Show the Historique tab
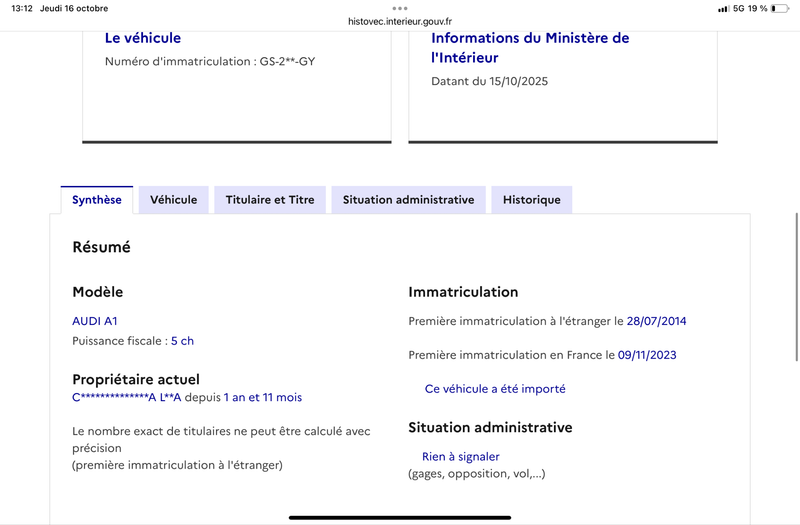This screenshot has width=800, height=525. point(531,200)
